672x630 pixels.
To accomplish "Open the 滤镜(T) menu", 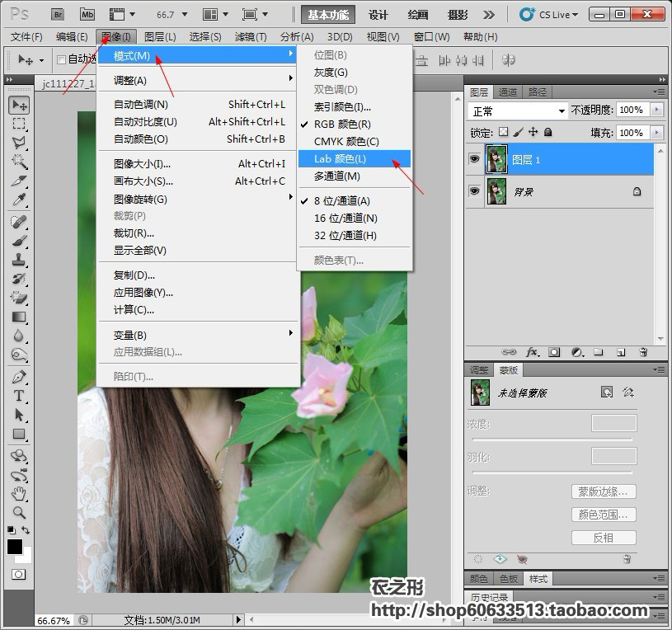I will click(x=251, y=37).
